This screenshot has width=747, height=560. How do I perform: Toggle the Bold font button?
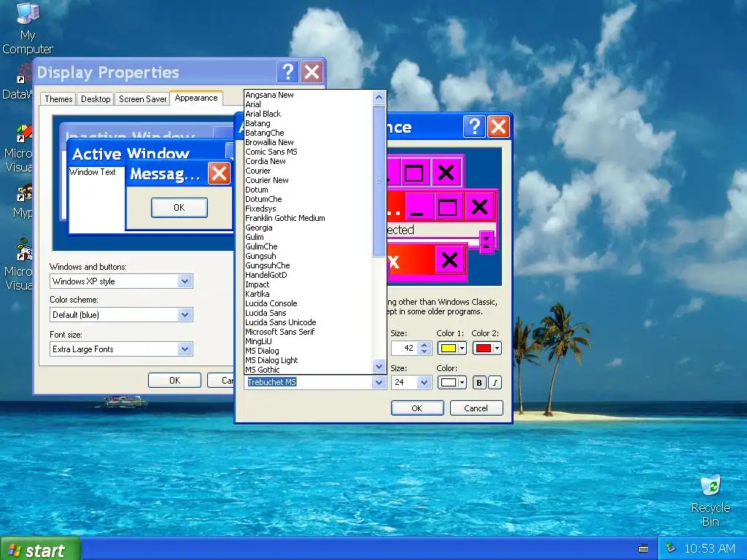click(479, 382)
